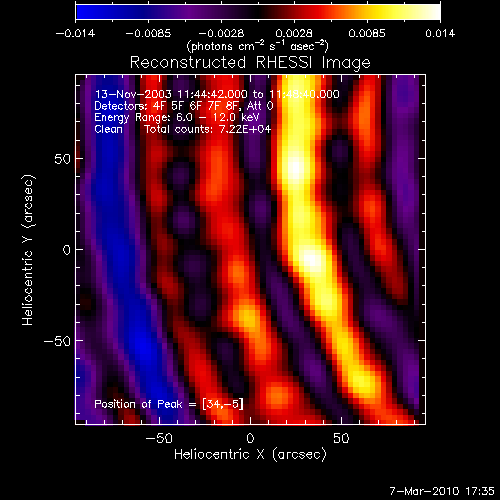The height and width of the screenshot is (500, 500).
Task: Click the colorbar label '0.014'
Action: click(440, 33)
